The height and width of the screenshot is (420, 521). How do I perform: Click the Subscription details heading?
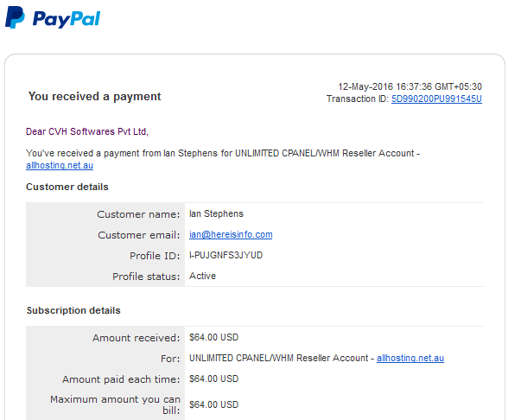pos(73,310)
